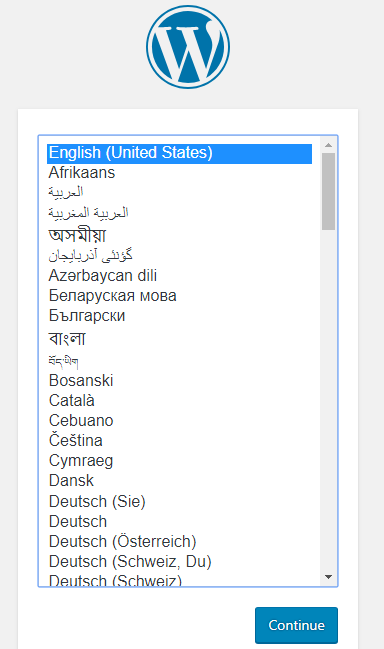
Task: Choose Čeština from the list
Action: (x=180, y=440)
